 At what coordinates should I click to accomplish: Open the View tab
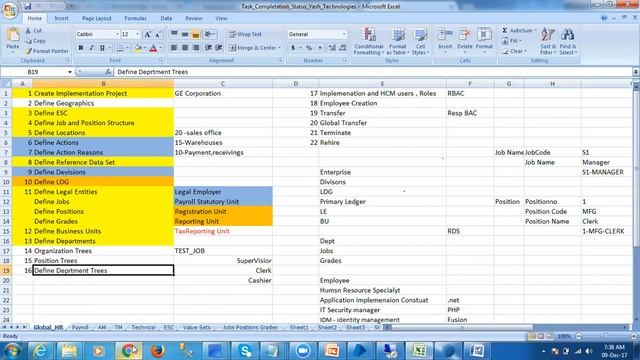click(x=221, y=18)
